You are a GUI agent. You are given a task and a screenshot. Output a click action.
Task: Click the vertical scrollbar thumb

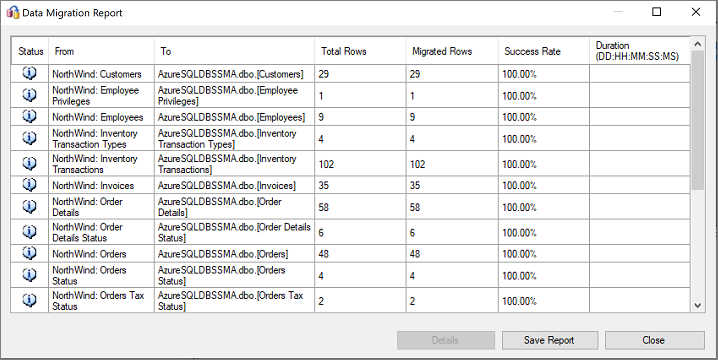697,120
